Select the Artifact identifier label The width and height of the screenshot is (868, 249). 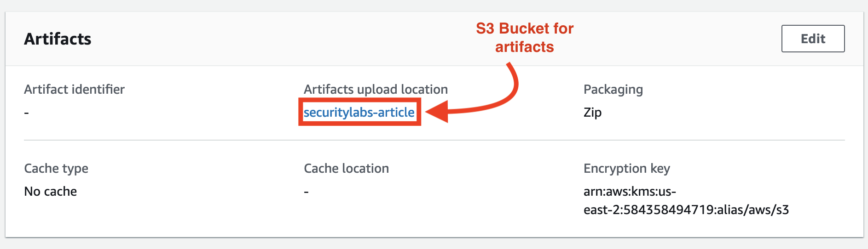(x=74, y=89)
